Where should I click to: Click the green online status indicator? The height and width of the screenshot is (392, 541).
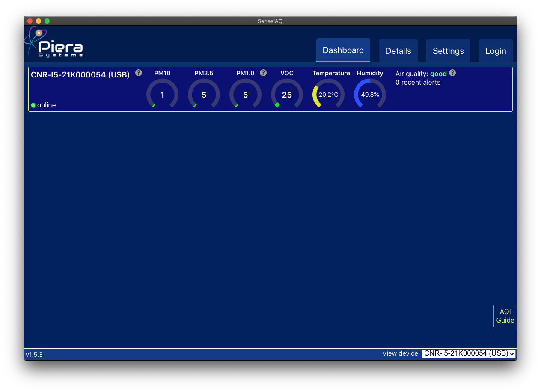click(33, 105)
